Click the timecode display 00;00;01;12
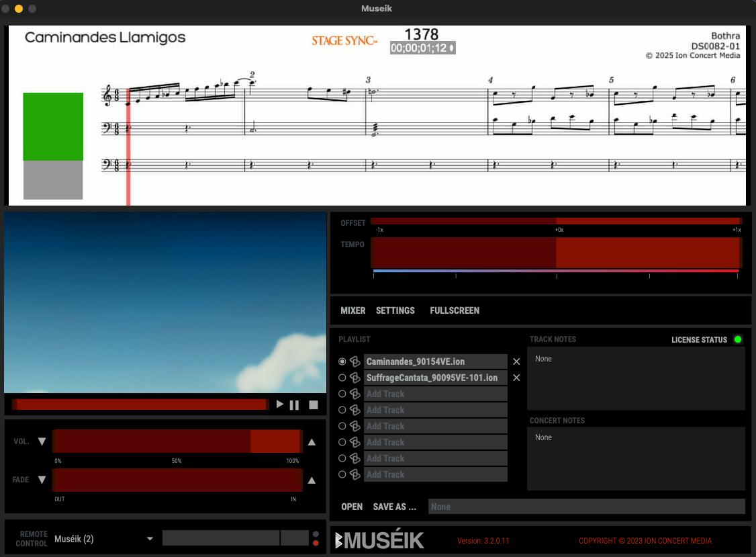 422,48
